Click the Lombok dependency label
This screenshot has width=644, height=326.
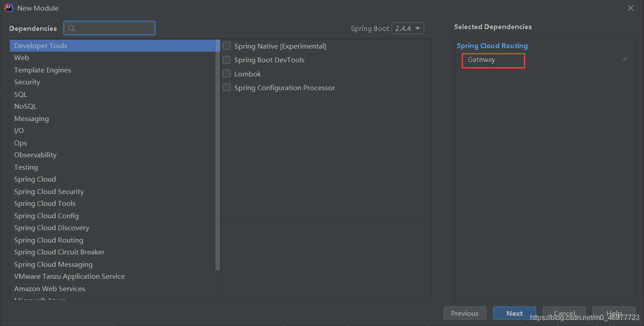tap(248, 74)
